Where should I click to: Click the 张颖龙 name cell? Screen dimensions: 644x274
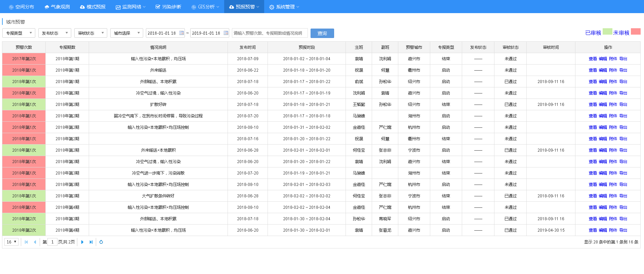point(385,230)
